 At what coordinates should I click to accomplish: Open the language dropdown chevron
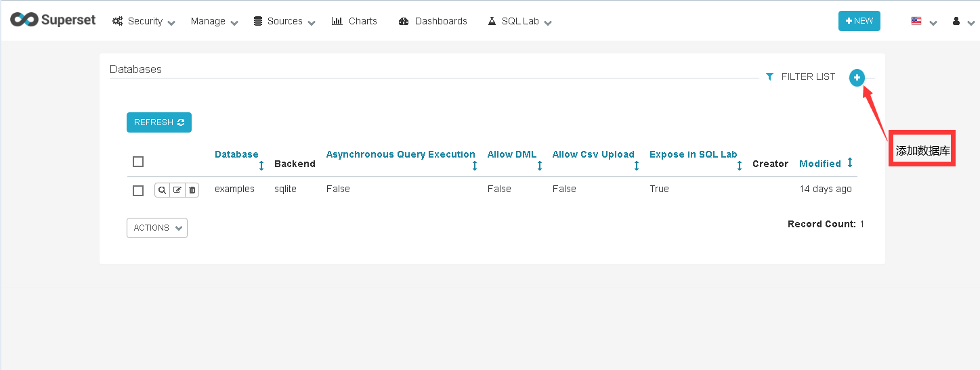point(933,22)
